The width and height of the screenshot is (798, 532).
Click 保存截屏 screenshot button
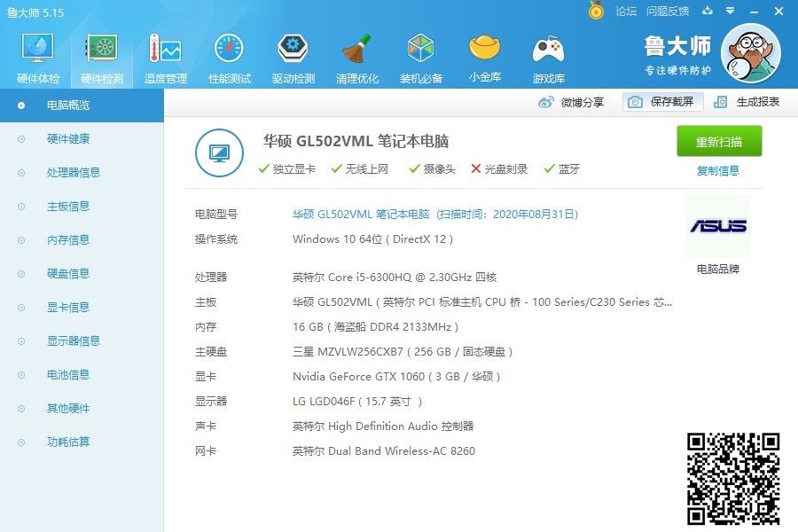point(662,102)
